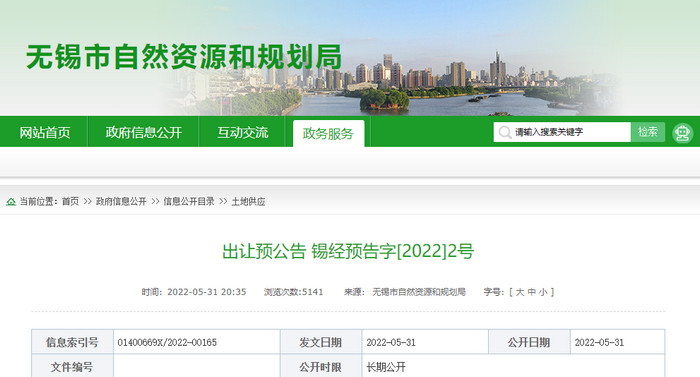Click the 信息索引号 header cell
The width and height of the screenshot is (700, 377).
72,343
